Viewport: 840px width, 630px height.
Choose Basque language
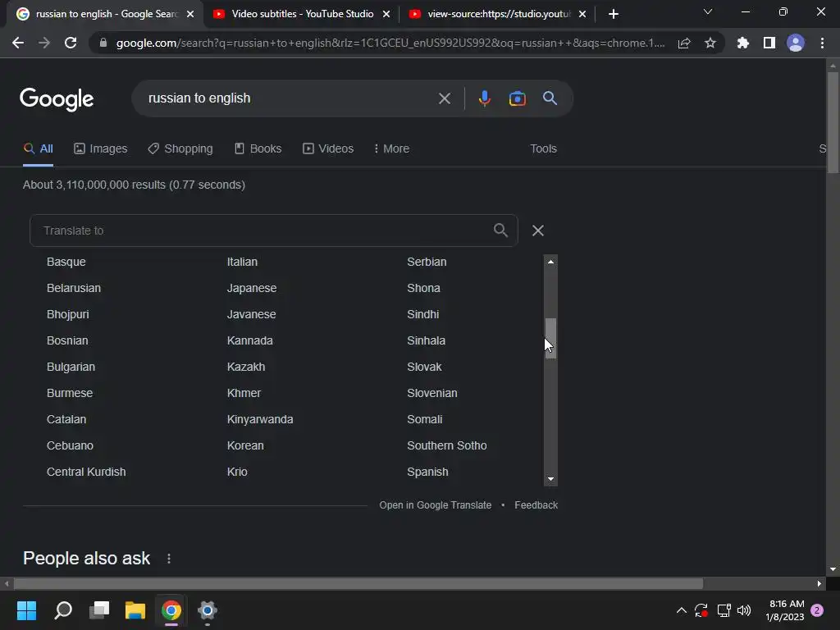[x=66, y=262]
